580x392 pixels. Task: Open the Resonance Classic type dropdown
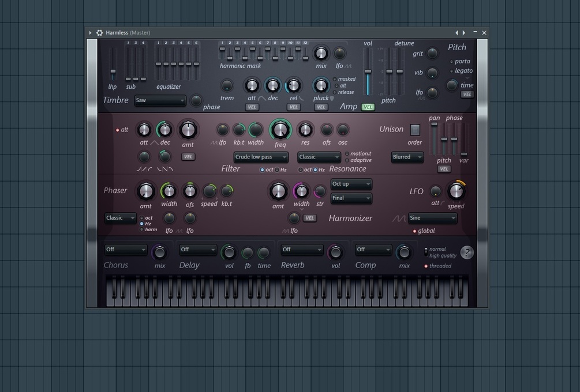pyautogui.click(x=319, y=157)
